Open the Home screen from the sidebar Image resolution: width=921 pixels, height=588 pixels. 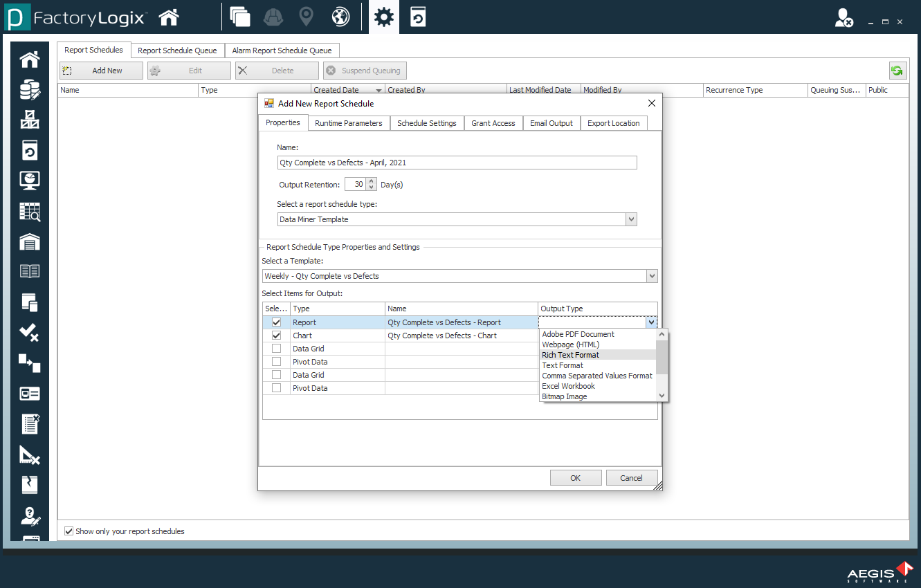pyautogui.click(x=28, y=59)
